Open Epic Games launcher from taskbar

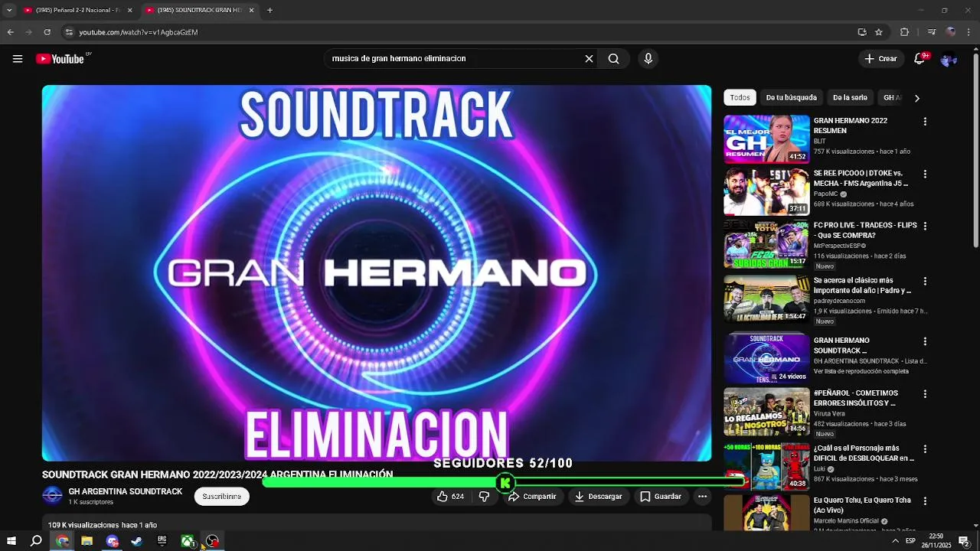162,541
